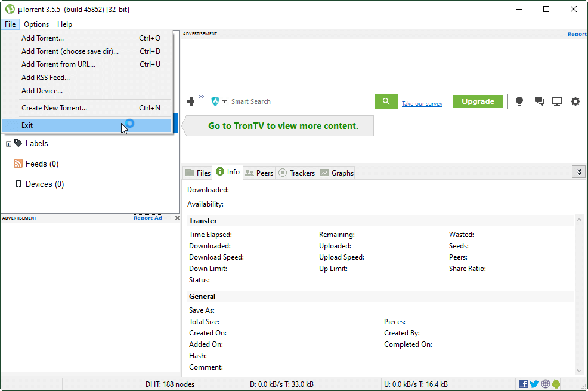Screen dimensions: 588x391
Task: Open the Options menu
Action: pos(36,24)
